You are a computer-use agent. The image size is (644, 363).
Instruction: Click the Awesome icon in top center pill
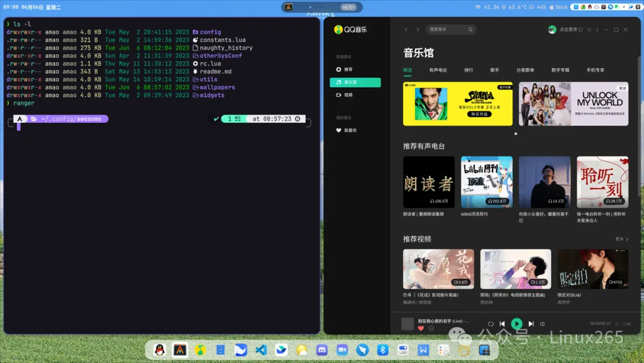pyautogui.click(x=289, y=7)
